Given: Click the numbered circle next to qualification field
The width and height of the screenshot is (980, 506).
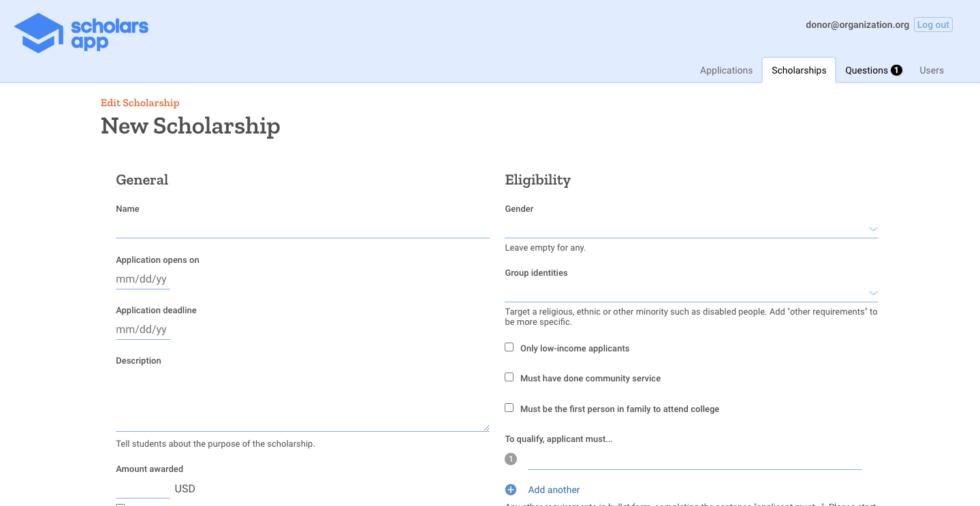Looking at the screenshot, I should [x=511, y=458].
